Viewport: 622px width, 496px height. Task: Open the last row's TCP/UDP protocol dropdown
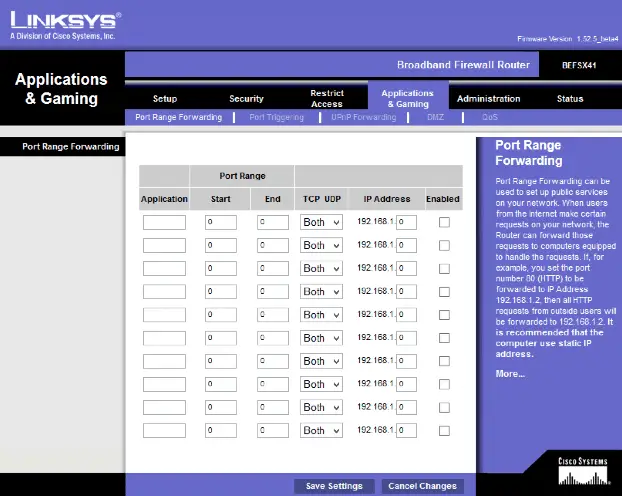[321, 431]
